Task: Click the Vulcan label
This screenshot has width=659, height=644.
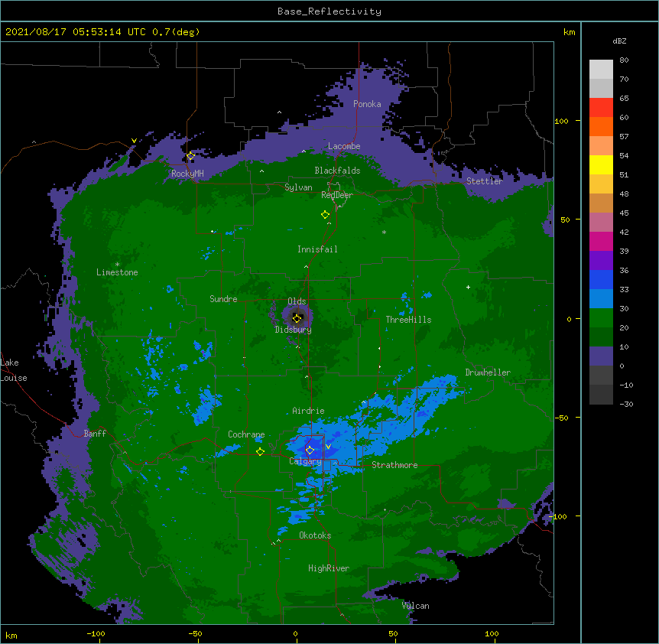Action: [x=415, y=606]
